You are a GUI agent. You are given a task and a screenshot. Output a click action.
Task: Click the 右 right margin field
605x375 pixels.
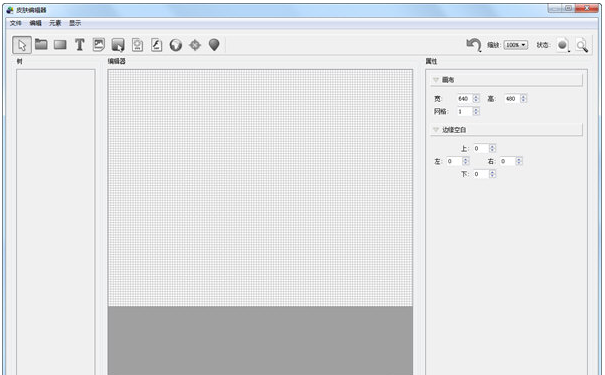[x=508, y=161]
